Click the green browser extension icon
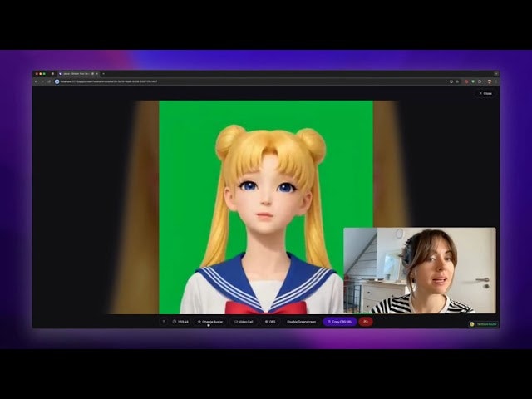Viewport: 532px width, 399px height. (x=473, y=81)
